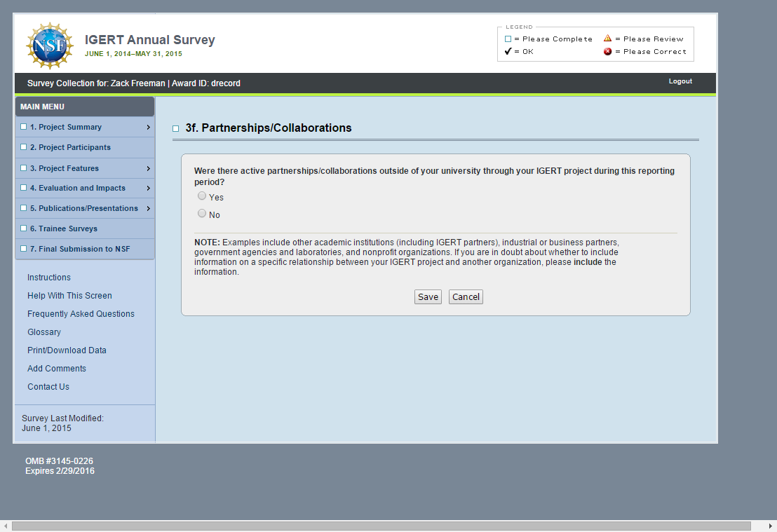Viewport: 777px width, 532px height.
Task: Click the status box beside Publications/Presentations
Action: pyautogui.click(x=24, y=208)
